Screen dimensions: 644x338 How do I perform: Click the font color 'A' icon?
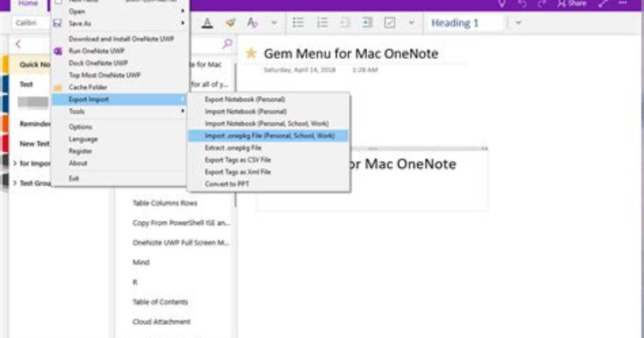(207, 23)
